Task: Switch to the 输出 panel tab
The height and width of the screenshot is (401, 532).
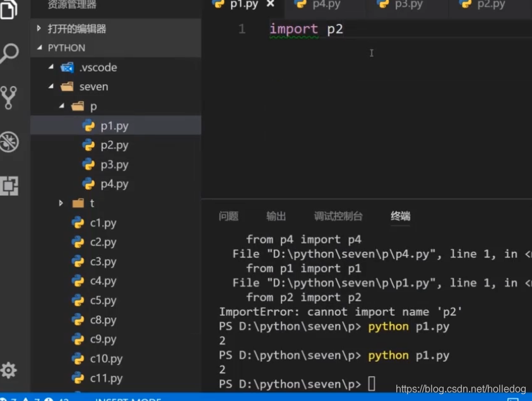Action: coord(276,216)
